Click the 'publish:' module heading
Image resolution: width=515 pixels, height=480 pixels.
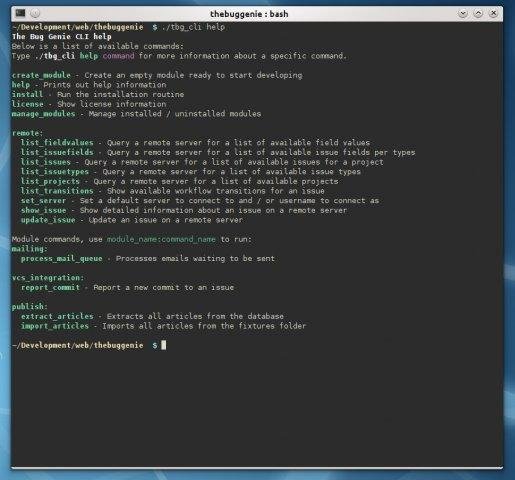[x=30, y=306]
